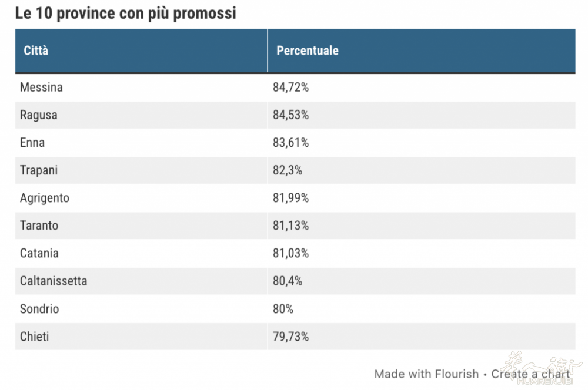Screen dimensions: 588x390
Task: Click the Create a chart link
Action: coord(530,374)
